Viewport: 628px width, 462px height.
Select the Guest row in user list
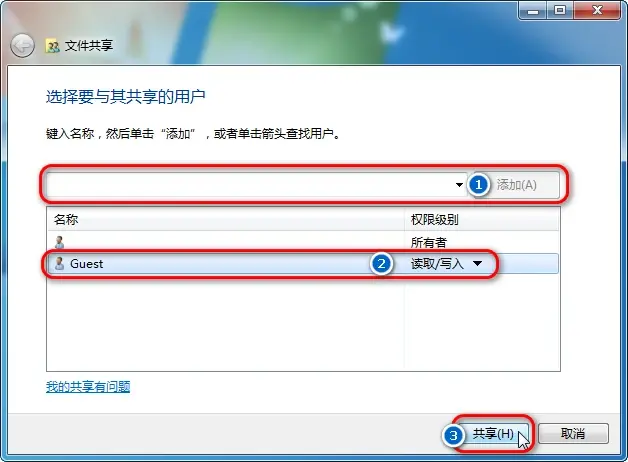pyautogui.click(x=303, y=263)
